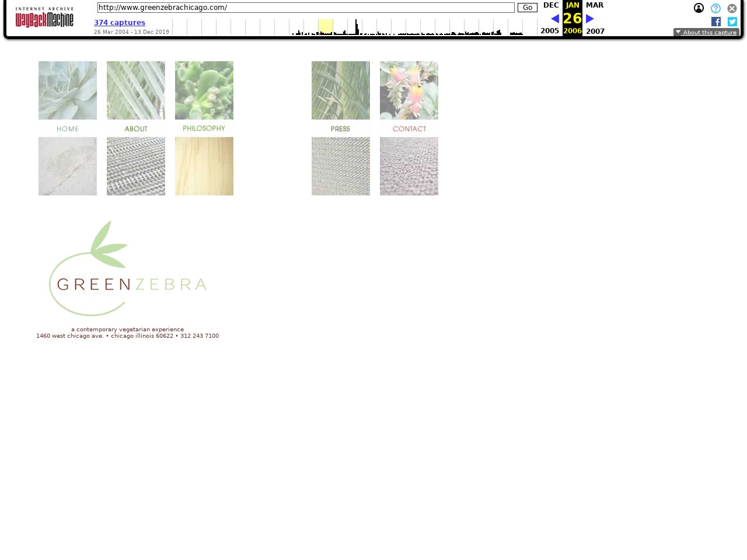Click the Green Zebra logo image
The width and height of the screenshot is (747, 560).
coord(128,268)
